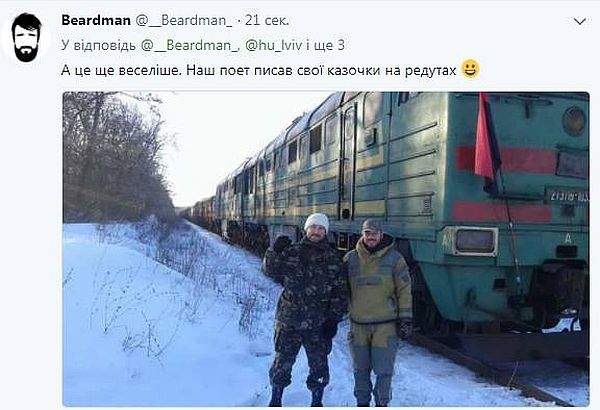Image resolution: width=600 pixels, height=410 pixels.
Task: Open the bearded-face profile avatar
Action: tap(26, 38)
